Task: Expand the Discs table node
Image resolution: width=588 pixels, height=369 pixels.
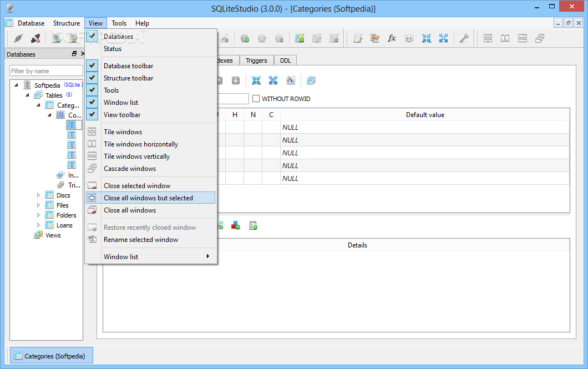Action: pyautogui.click(x=38, y=195)
